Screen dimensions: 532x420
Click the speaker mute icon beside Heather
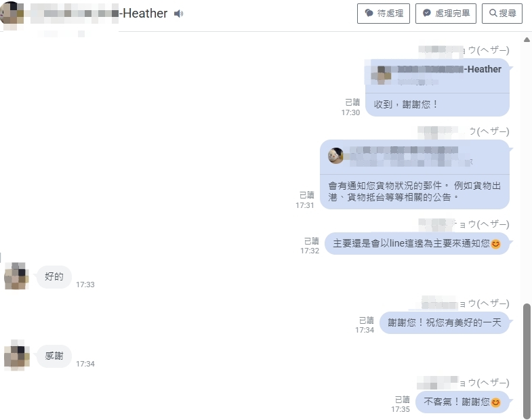point(178,14)
